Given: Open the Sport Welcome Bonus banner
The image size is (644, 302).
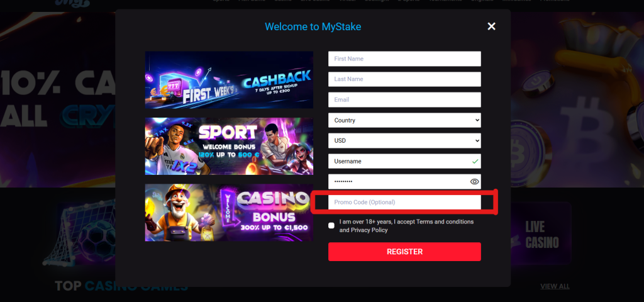Looking at the screenshot, I should tap(229, 146).
